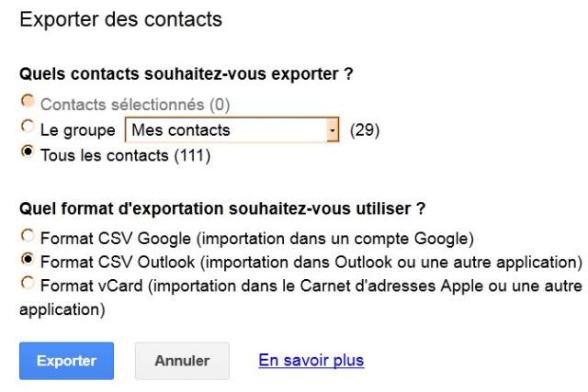The width and height of the screenshot is (588, 392).
Task: Click the 'Le groupe' label text
Action: click(x=78, y=130)
